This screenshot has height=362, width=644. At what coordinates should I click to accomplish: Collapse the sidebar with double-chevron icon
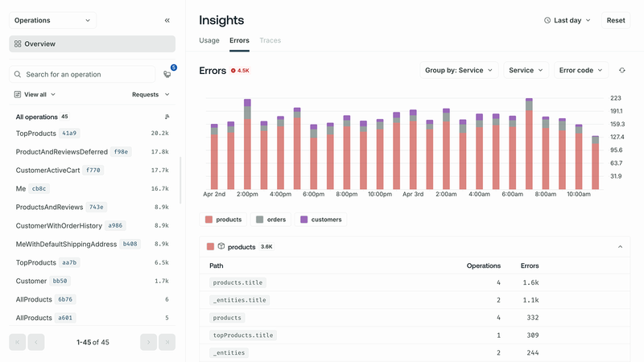click(167, 21)
